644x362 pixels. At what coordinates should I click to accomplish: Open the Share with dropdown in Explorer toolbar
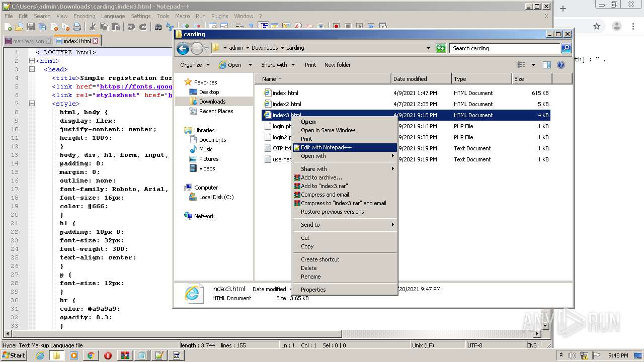tap(277, 65)
